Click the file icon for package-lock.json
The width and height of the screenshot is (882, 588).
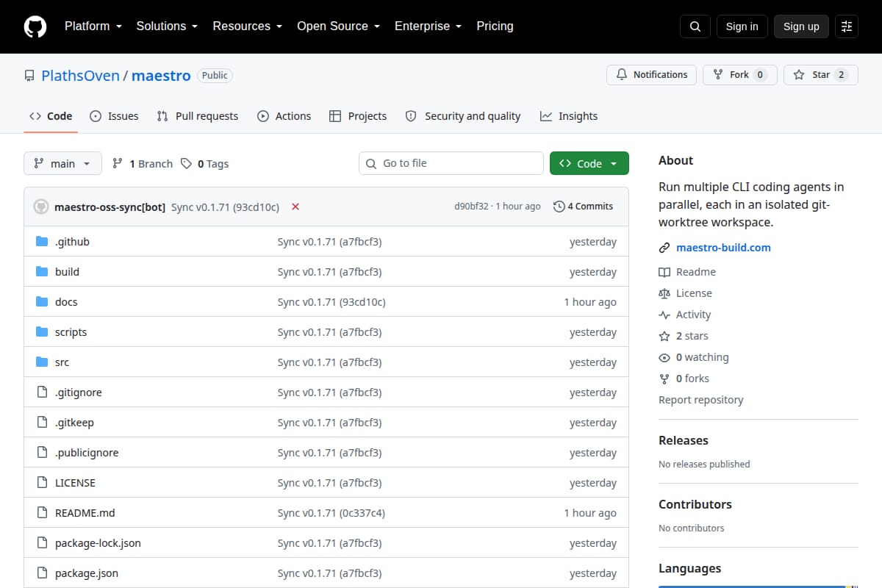42,543
